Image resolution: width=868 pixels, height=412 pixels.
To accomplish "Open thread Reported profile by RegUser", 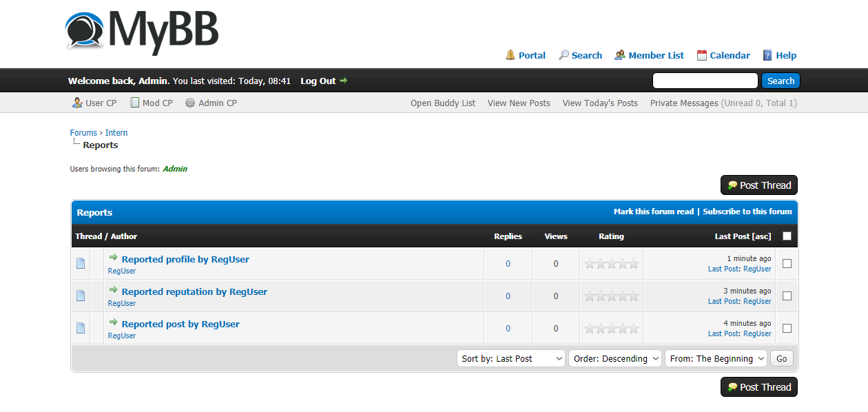I will click(185, 259).
